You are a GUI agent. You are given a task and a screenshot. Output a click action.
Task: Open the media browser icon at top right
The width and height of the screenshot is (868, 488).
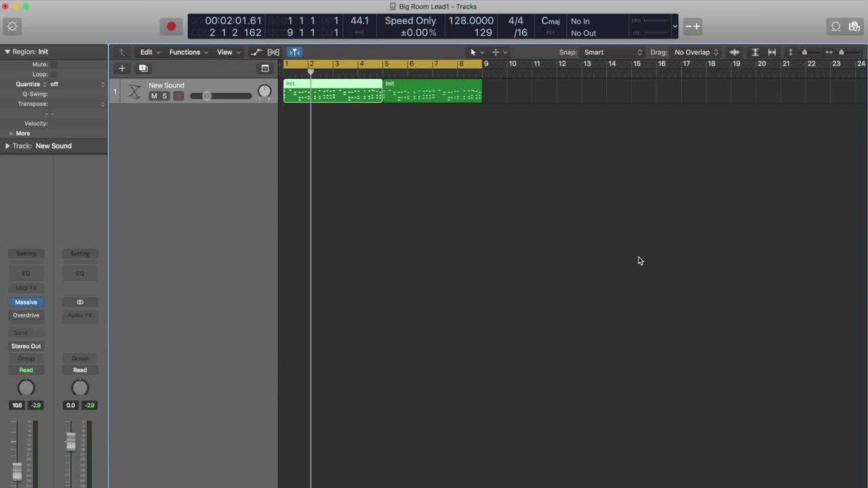[x=853, y=26]
